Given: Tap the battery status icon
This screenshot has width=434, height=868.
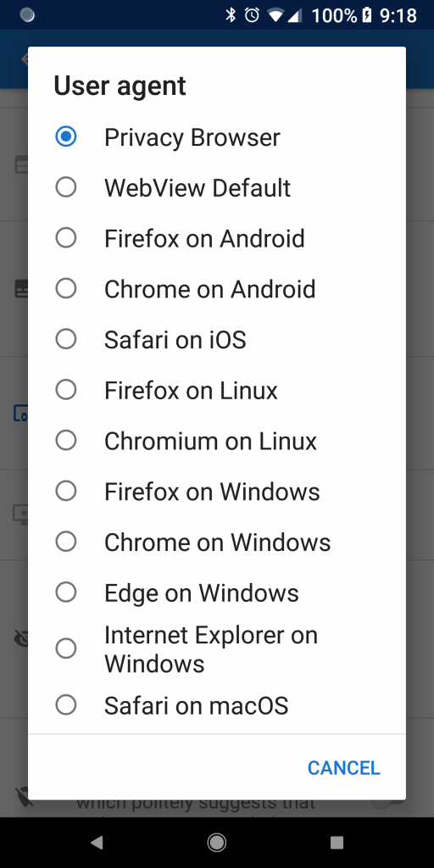Looking at the screenshot, I should (x=366, y=15).
